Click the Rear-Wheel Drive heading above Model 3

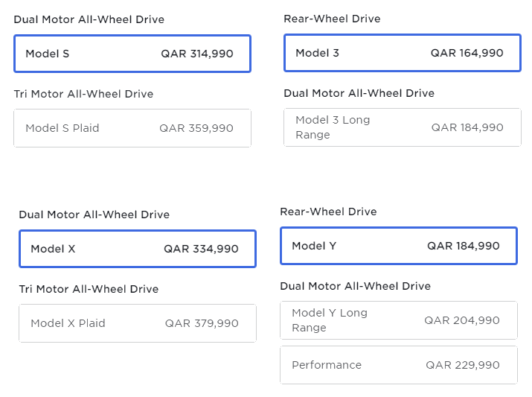(x=332, y=19)
